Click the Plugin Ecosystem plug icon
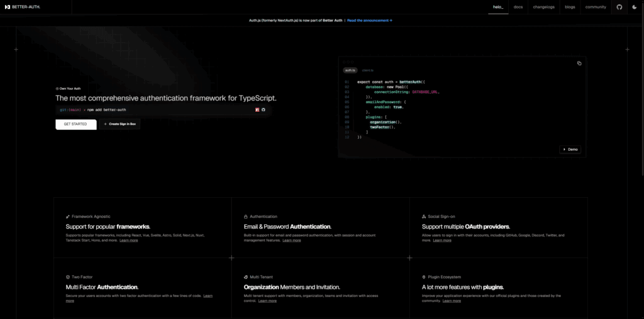 point(424,277)
